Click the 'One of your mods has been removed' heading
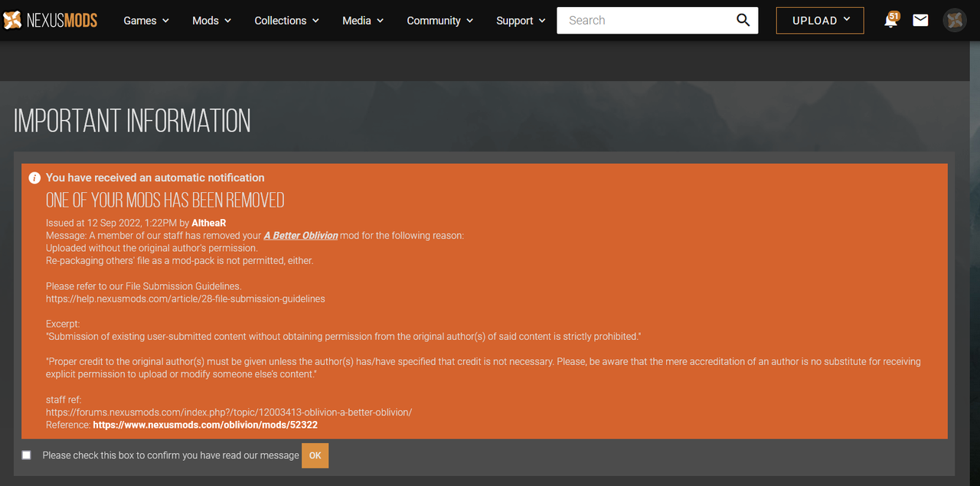Screen dimensions: 980x486 tap(165, 201)
